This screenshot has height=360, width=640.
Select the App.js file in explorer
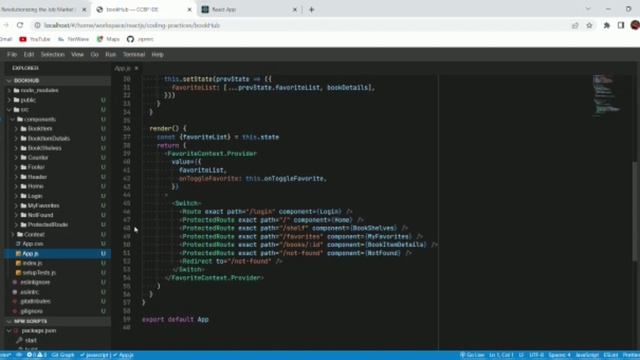pos(57,253)
